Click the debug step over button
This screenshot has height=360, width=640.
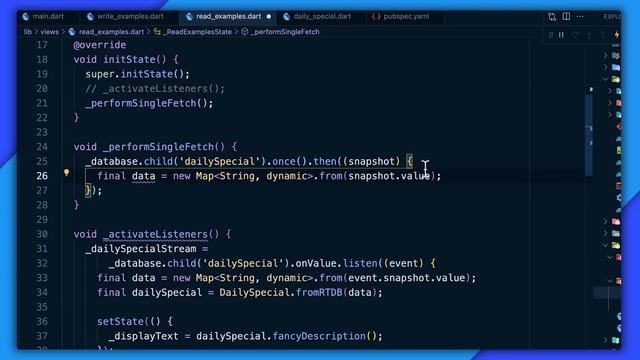click(x=576, y=35)
